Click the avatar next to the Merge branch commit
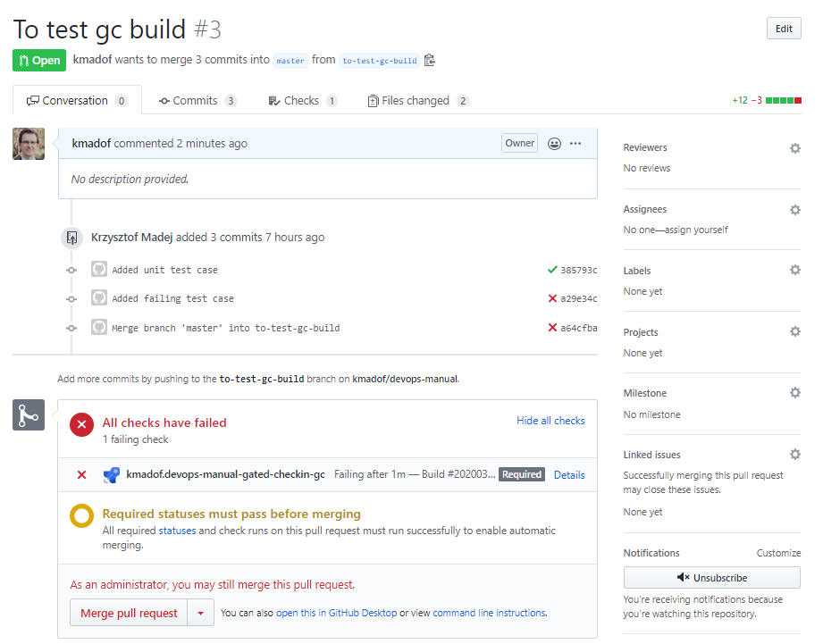This screenshot has width=823, height=644. pyautogui.click(x=99, y=327)
